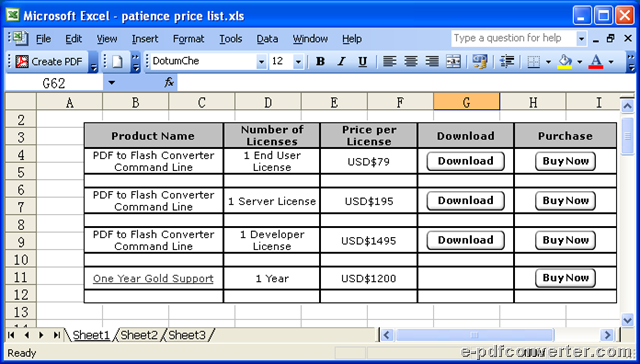Open the Help menu
The width and height of the screenshot is (640, 364).
pyautogui.click(x=352, y=39)
